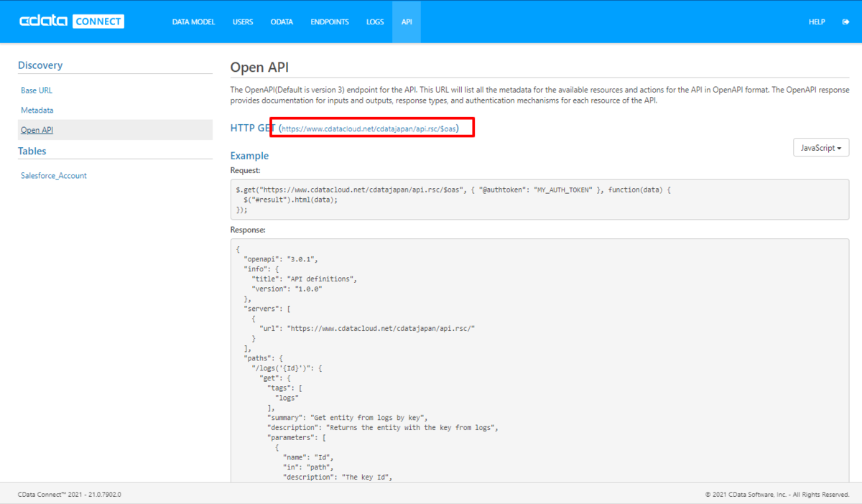The height and width of the screenshot is (504, 862).
Task: Click the Tables section heading
Action: [32, 151]
